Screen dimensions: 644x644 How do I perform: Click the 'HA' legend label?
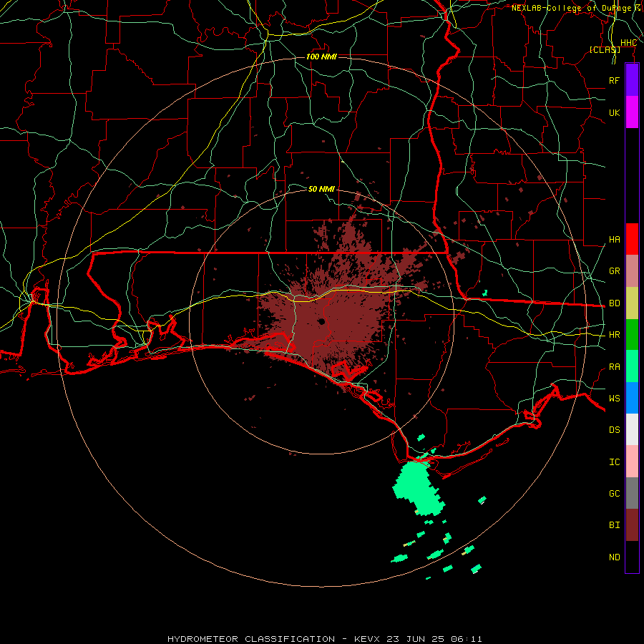click(x=614, y=240)
